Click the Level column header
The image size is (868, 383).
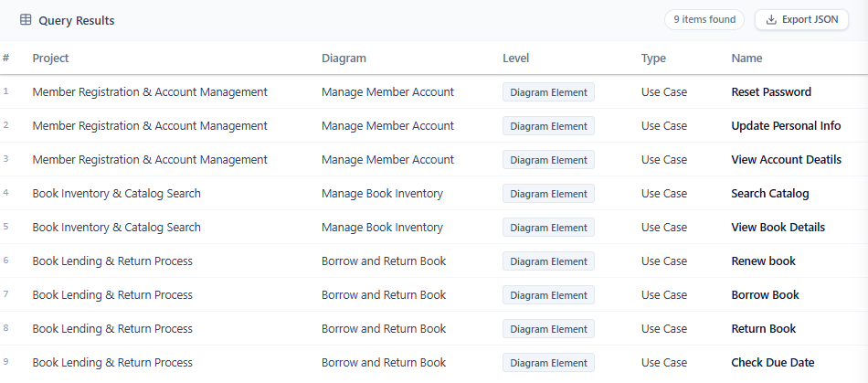pos(516,59)
